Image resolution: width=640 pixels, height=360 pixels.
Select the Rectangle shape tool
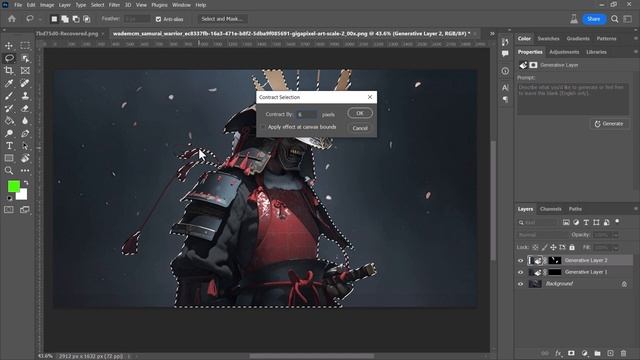click(x=9, y=158)
